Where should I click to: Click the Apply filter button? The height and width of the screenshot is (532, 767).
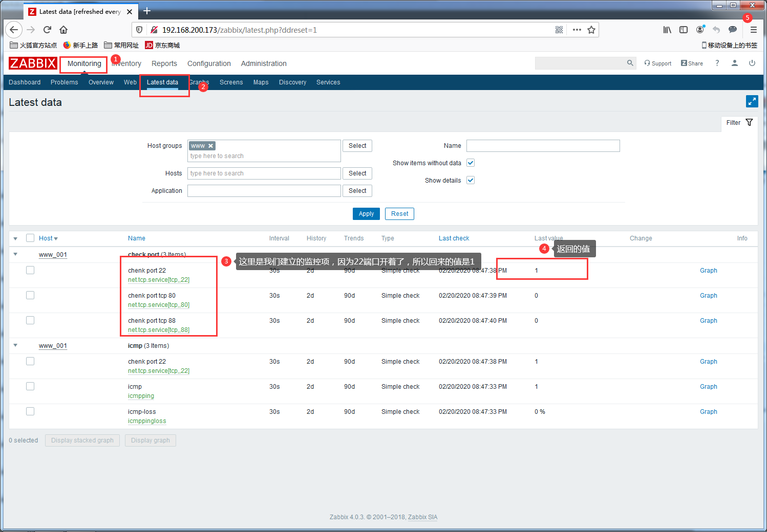click(366, 214)
